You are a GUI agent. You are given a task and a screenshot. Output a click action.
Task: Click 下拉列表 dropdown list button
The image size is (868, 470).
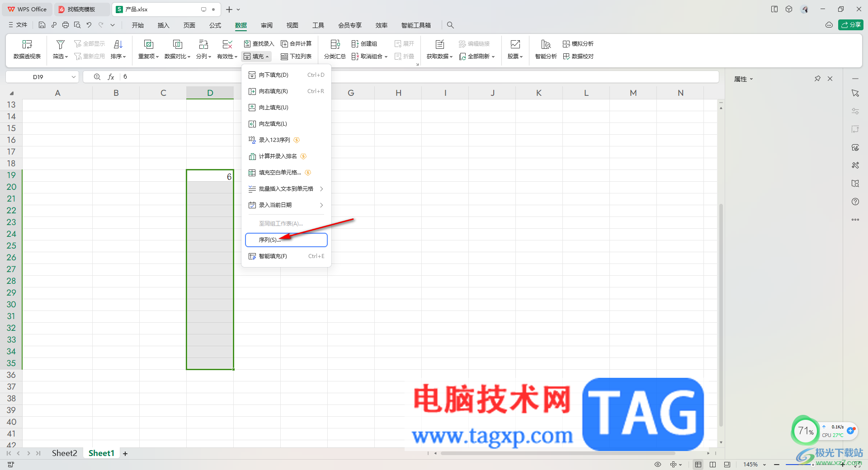tap(296, 56)
